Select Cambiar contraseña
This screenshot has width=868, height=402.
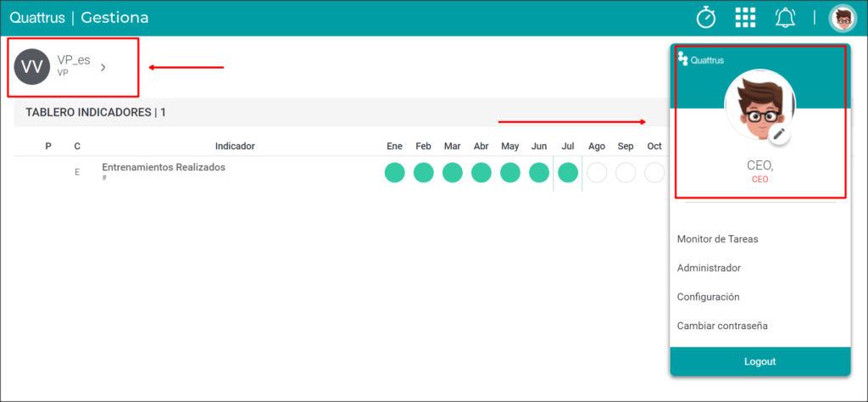pyautogui.click(x=722, y=326)
